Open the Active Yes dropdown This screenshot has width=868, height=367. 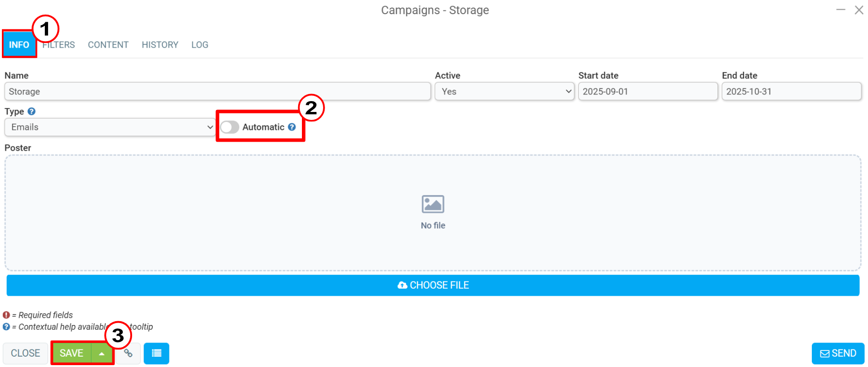click(x=505, y=92)
